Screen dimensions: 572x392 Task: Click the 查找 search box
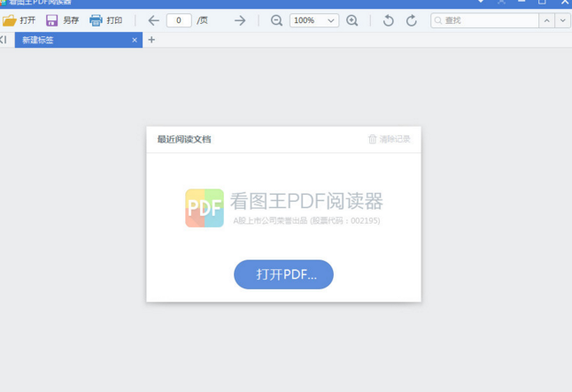[x=484, y=20]
